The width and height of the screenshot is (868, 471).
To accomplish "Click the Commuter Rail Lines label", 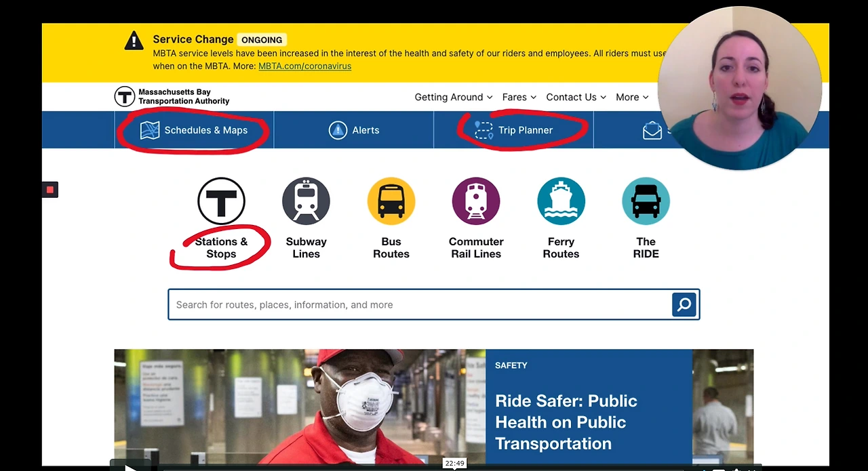I will [x=476, y=247].
